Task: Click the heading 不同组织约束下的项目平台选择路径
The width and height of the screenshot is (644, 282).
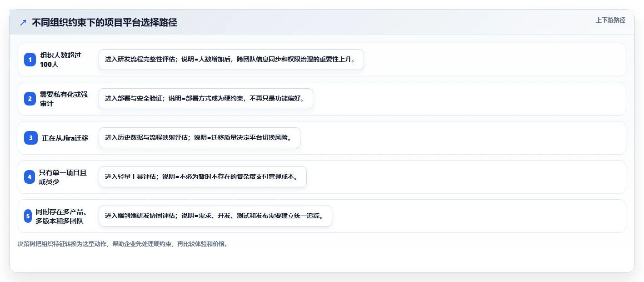Action: (104, 23)
